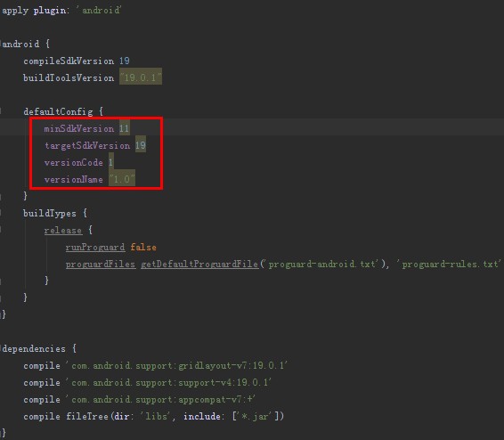
Task: Collapse the android block fold marker
Action: [x=1, y=44]
